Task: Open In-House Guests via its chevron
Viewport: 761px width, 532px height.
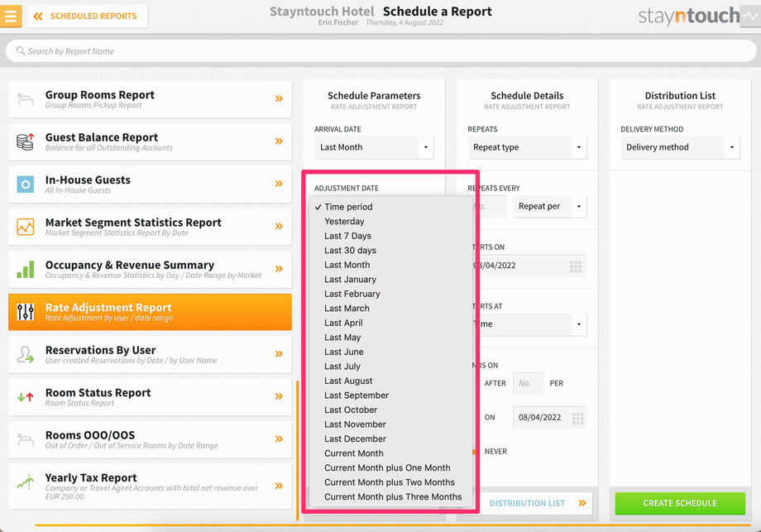Action: pyautogui.click(x=279, y=184)
